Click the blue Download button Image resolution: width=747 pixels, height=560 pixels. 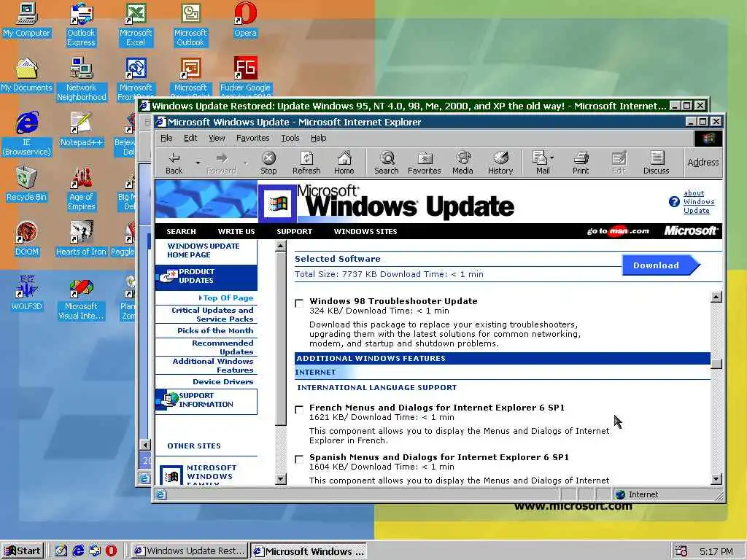tap(661, 265)
